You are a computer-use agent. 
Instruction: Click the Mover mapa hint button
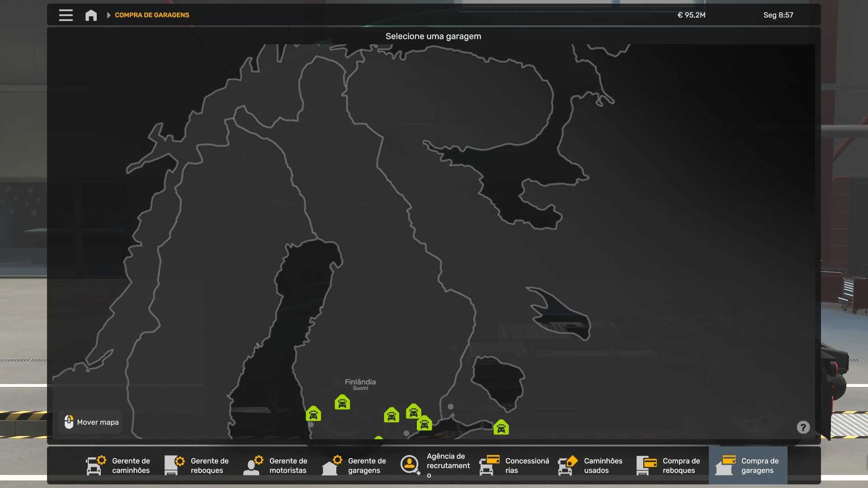click(91, 422)
